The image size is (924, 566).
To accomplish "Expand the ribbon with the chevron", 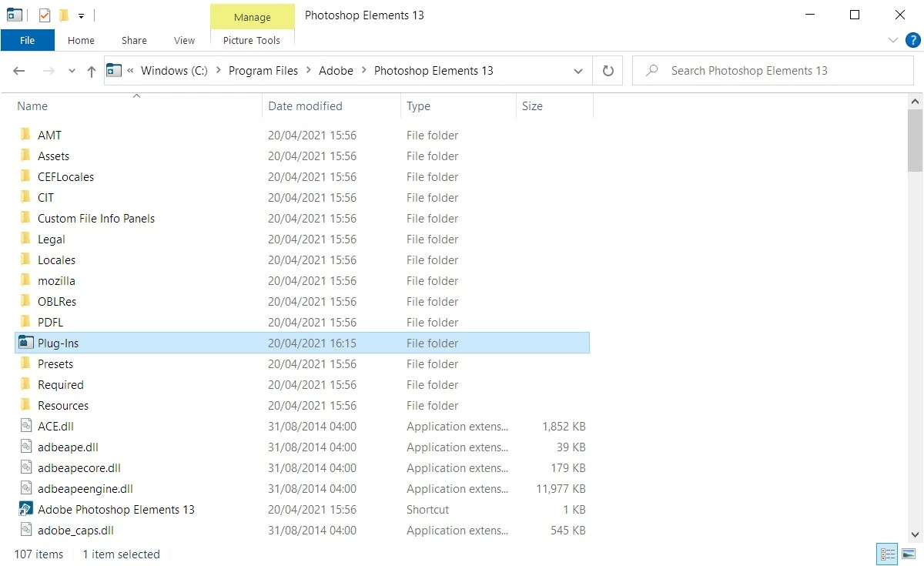I will point(893,40).
